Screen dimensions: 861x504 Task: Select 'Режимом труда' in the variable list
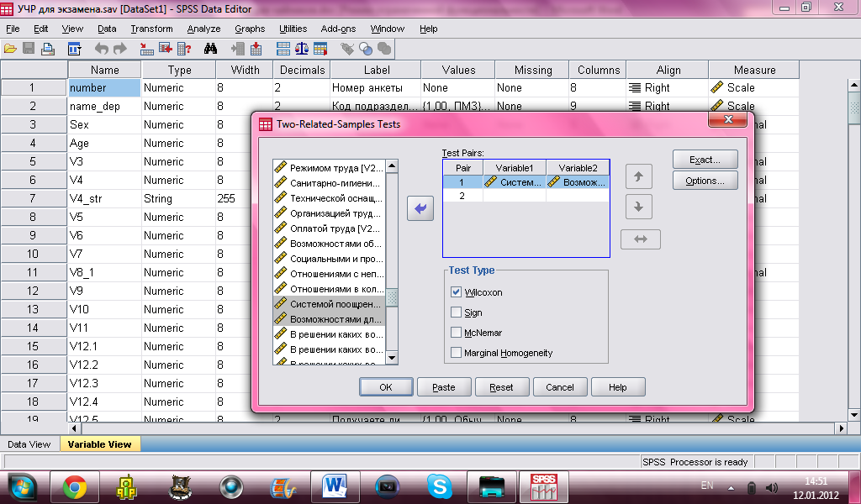[x=330, y=168]
